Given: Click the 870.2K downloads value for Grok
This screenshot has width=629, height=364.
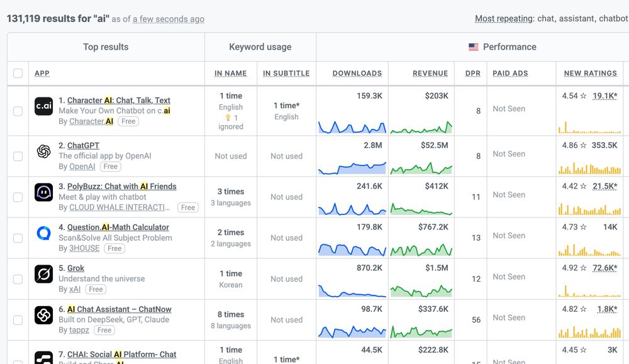Looking at the screenshot, I should [x=369, y=268].
